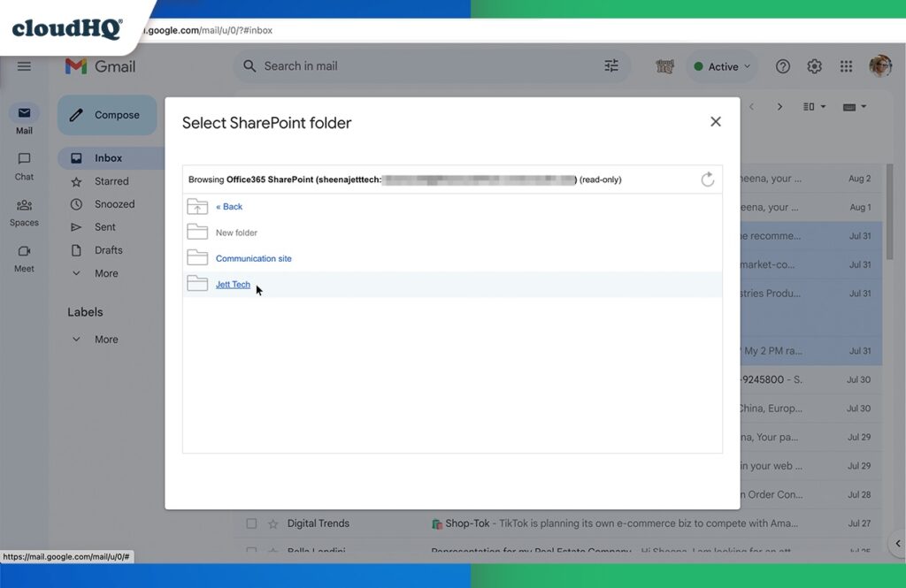The height and width of the screenshot is (588, 906).
Task: Open Gmail main menu hamburger icon
Action: [x=24, y=66]
